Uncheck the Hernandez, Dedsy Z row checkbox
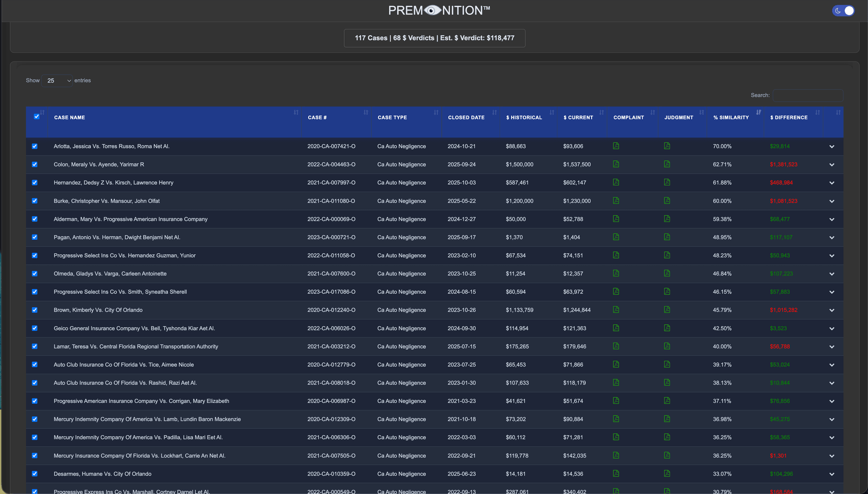The image size is (868, 494). click(x=35, y=182)
